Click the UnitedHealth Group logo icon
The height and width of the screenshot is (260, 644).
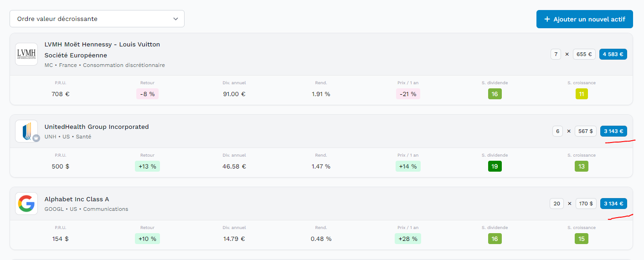(26, 131)
